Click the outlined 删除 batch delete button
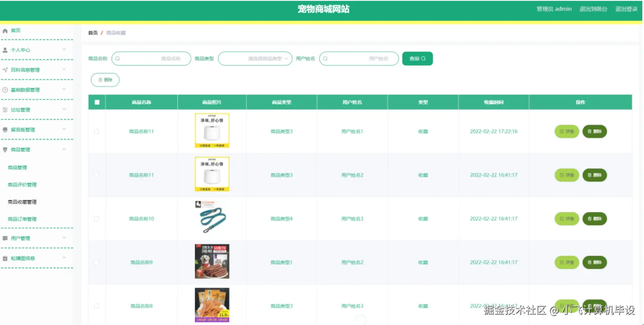 105,80
